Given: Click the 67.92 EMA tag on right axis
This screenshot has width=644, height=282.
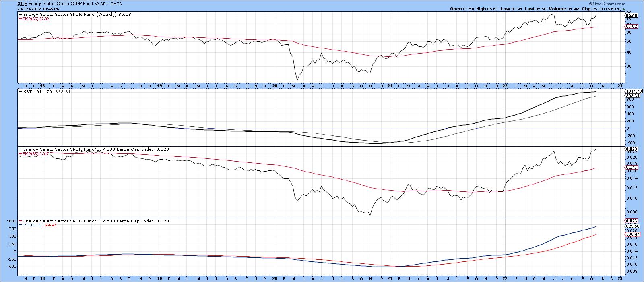Looking at the screenshot, I should click(x=631, y=27).
